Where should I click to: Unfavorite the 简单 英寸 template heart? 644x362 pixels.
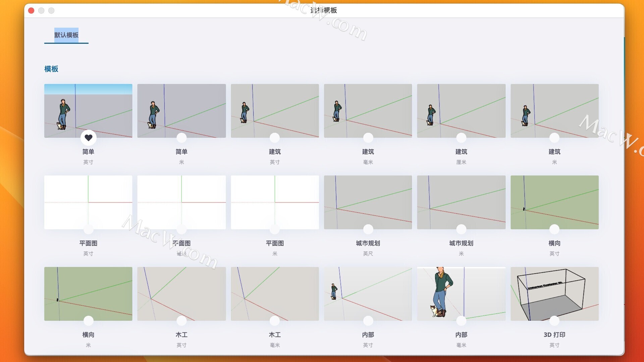(x=89, y=137)
